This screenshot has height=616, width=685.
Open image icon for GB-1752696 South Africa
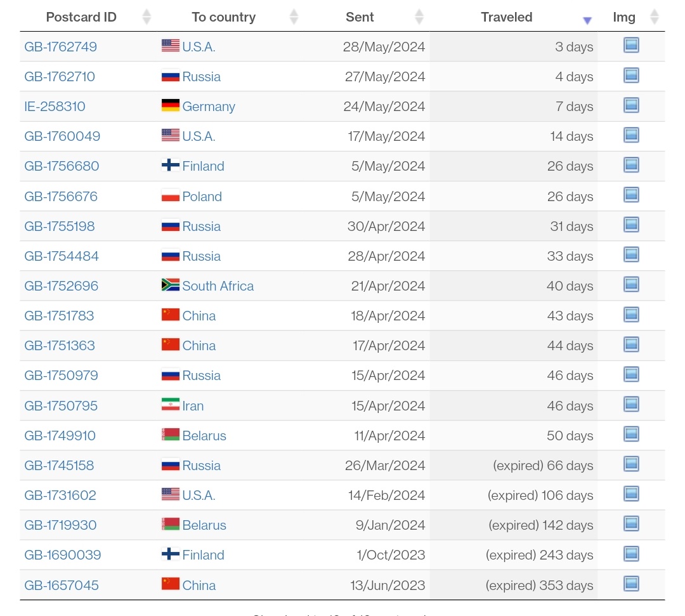click(x=630, y=285)
